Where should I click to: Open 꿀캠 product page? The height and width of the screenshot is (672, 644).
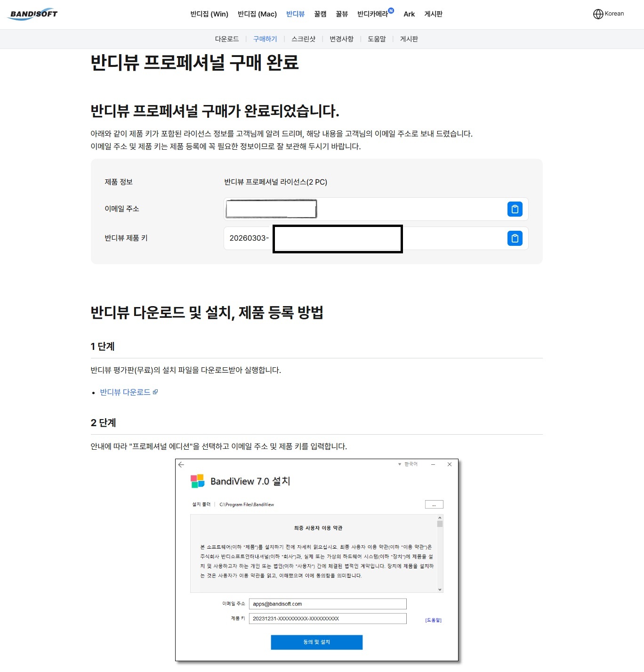point(320,14)
